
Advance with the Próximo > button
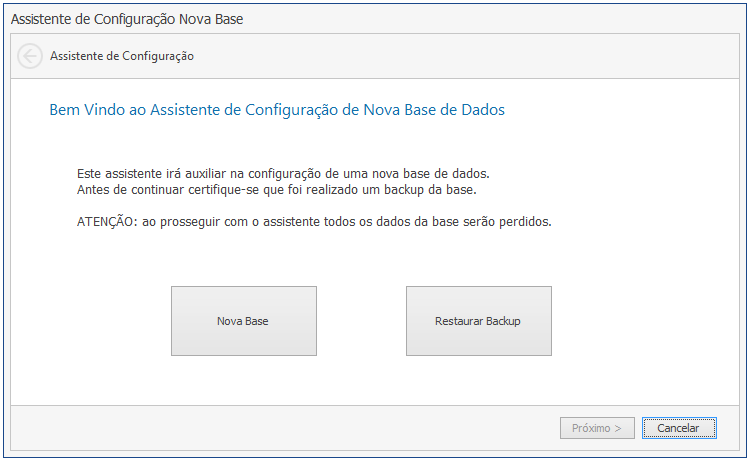click(x=597, y=428)
